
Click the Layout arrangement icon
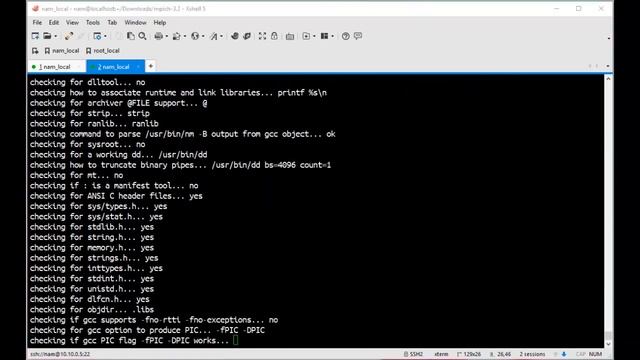pyautogui.click(x=324, y=36)
